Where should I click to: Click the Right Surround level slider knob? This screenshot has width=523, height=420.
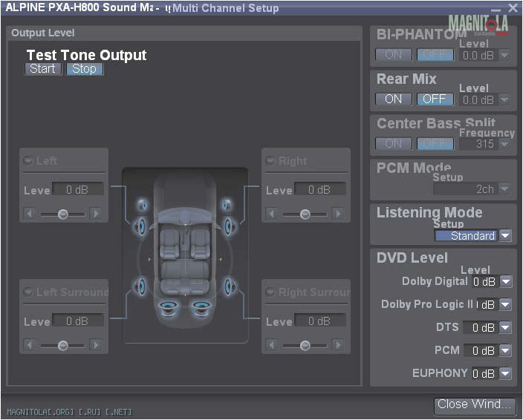coord(305,345)
